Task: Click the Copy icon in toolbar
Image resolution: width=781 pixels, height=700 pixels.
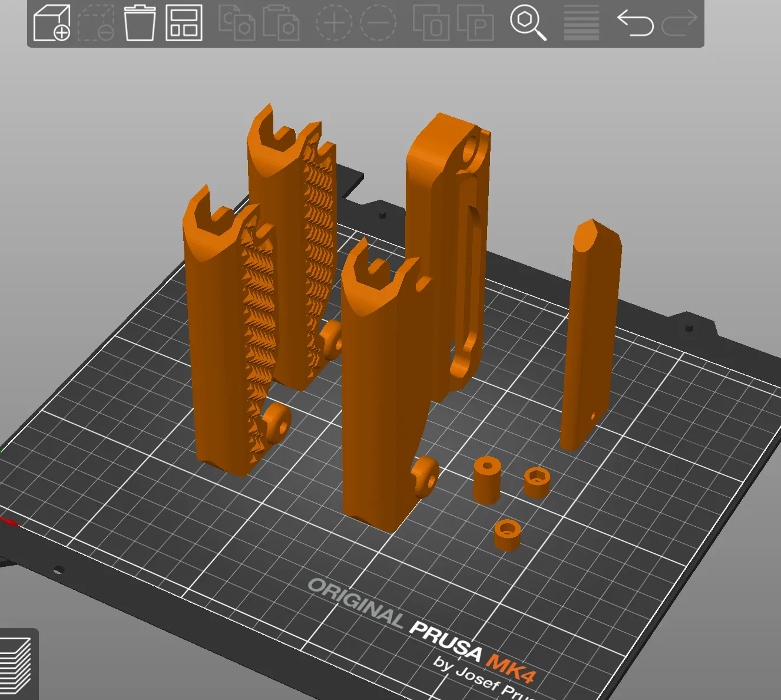Action: click(x=236, y=24)
